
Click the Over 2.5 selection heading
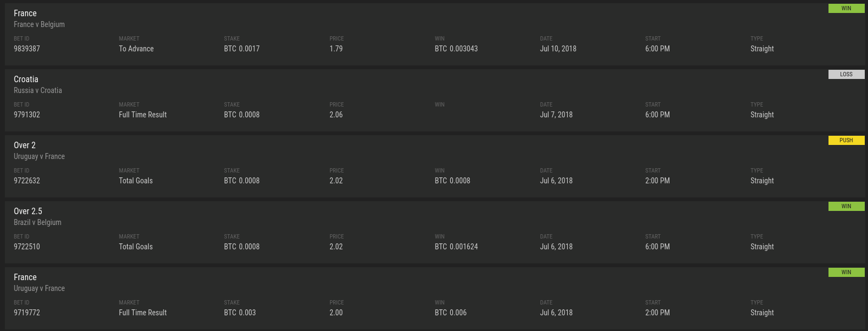click(28, 211)
